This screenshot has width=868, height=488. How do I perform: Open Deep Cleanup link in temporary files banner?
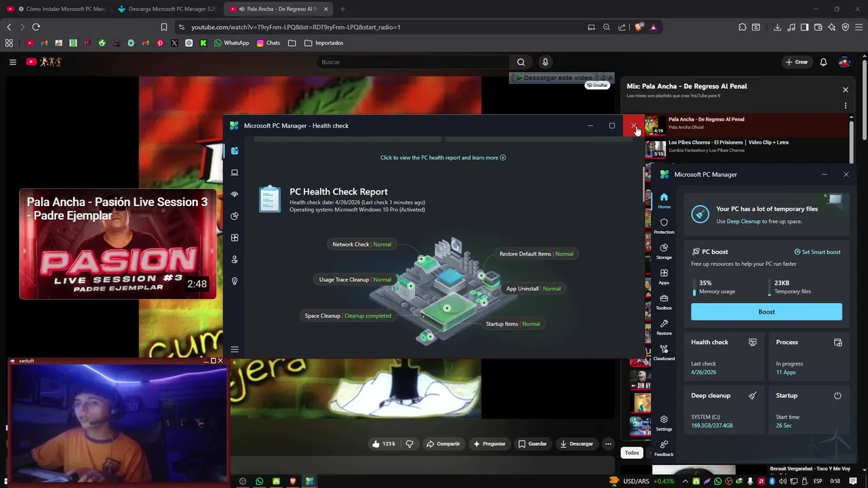(x=744, y=222)
